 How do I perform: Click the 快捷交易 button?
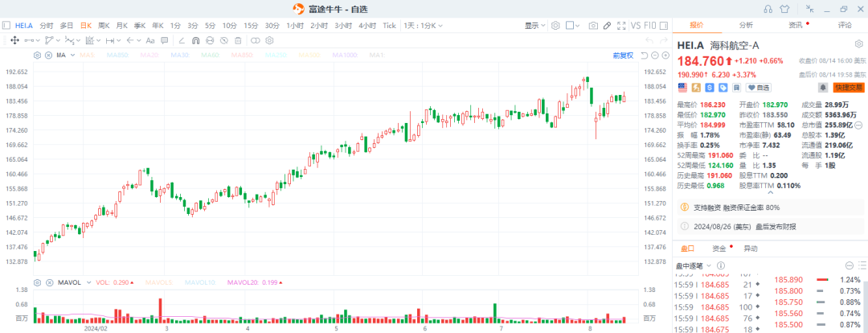[848, 88]
